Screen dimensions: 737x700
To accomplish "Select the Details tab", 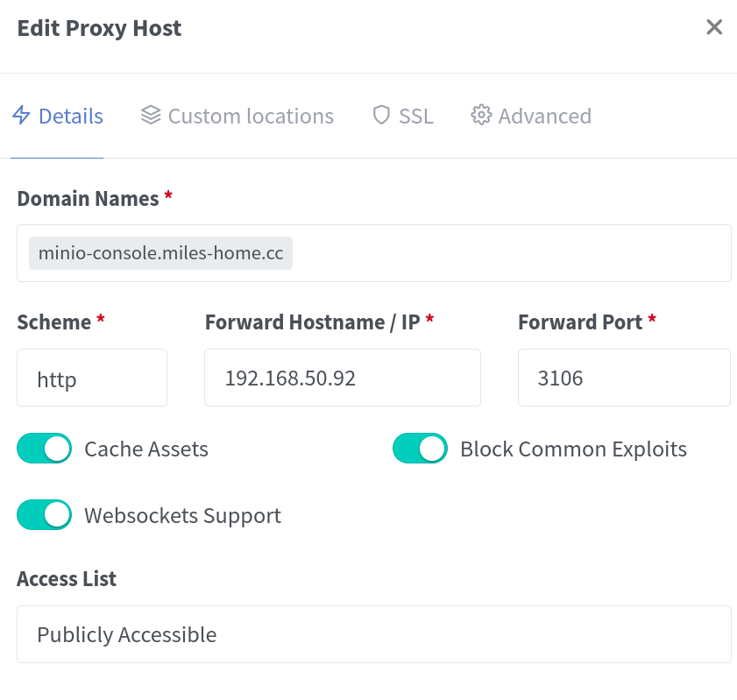I will coord(70,116).
